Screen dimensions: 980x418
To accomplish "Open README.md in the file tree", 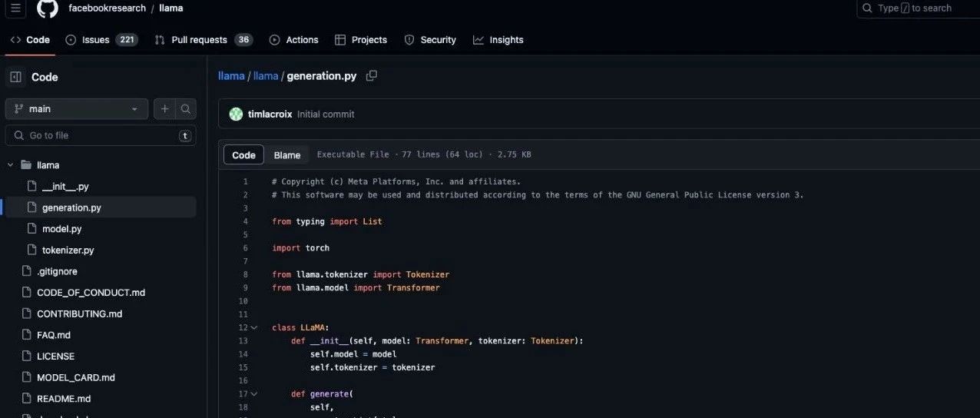I will [64, 399].
